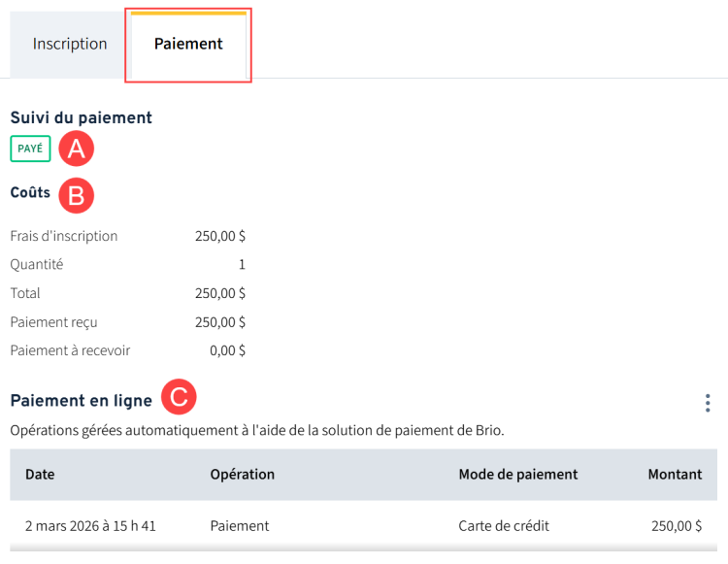Viewport: 728px width, 564px height.
Task: Open the three-dot menu for Paiement en ligne
Action: click(708, 402)
